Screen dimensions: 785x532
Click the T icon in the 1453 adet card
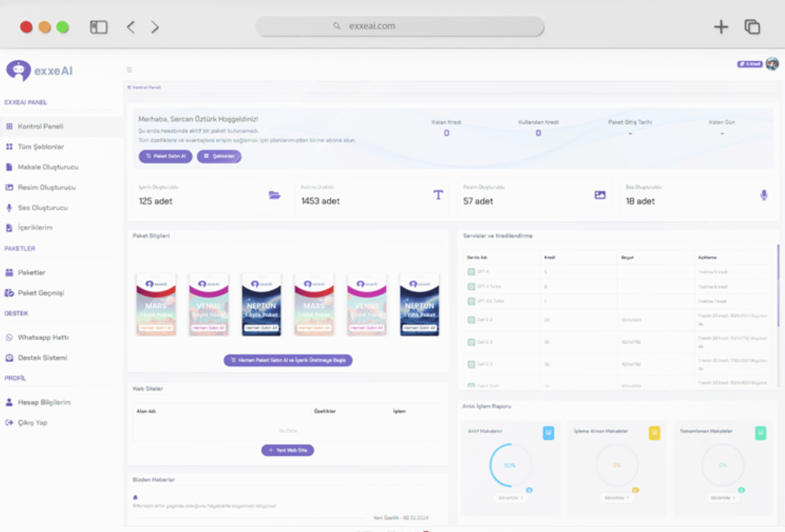(438, 195)
